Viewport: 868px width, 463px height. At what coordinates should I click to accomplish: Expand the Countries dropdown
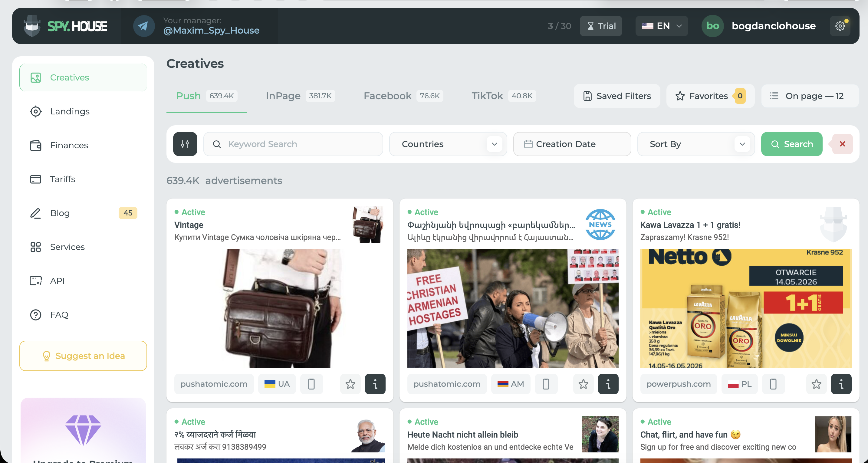click(448, 144)
